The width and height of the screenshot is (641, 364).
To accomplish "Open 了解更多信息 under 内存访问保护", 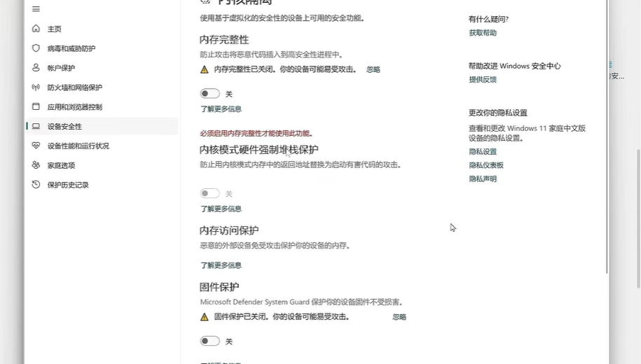I will pos(221,265).
